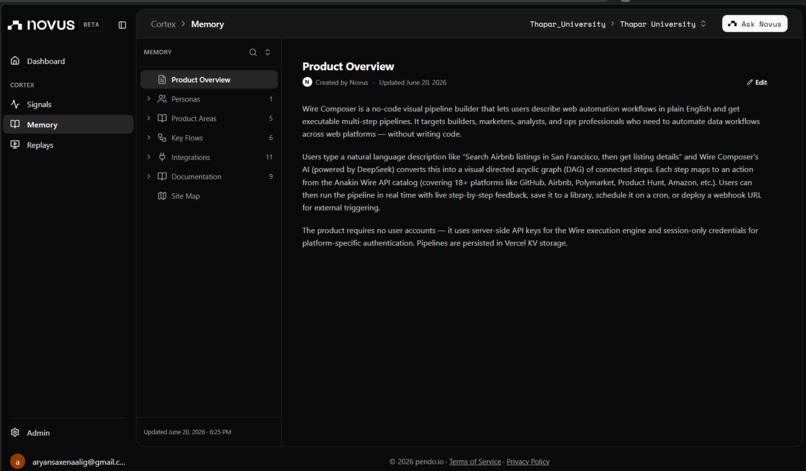Click the Personas people icon
Screen dimensions: 806x471
162,99
